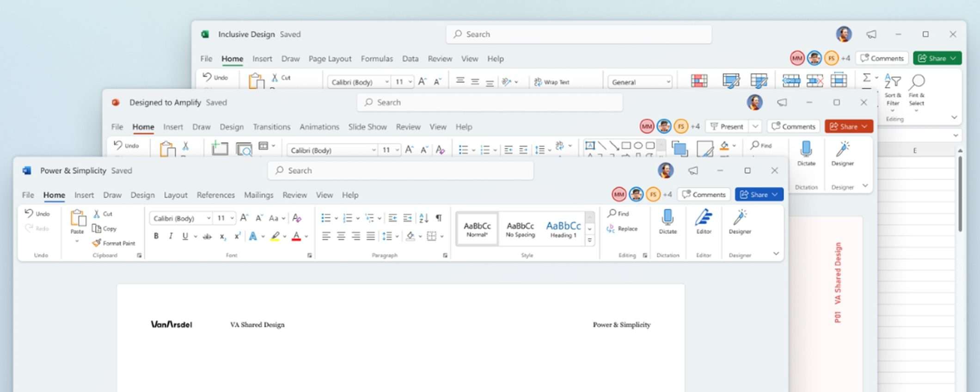This screenshot has width=980, height=392.
Task: Click the Underline button in Word ribbon
Action: (185, 236)
